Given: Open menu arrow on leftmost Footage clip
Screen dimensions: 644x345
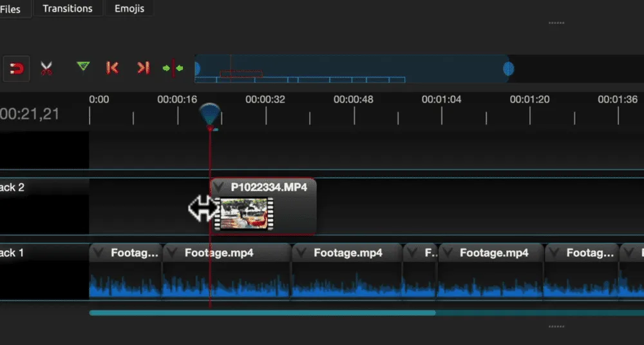Looking at the screenshot, I should 99,253.
